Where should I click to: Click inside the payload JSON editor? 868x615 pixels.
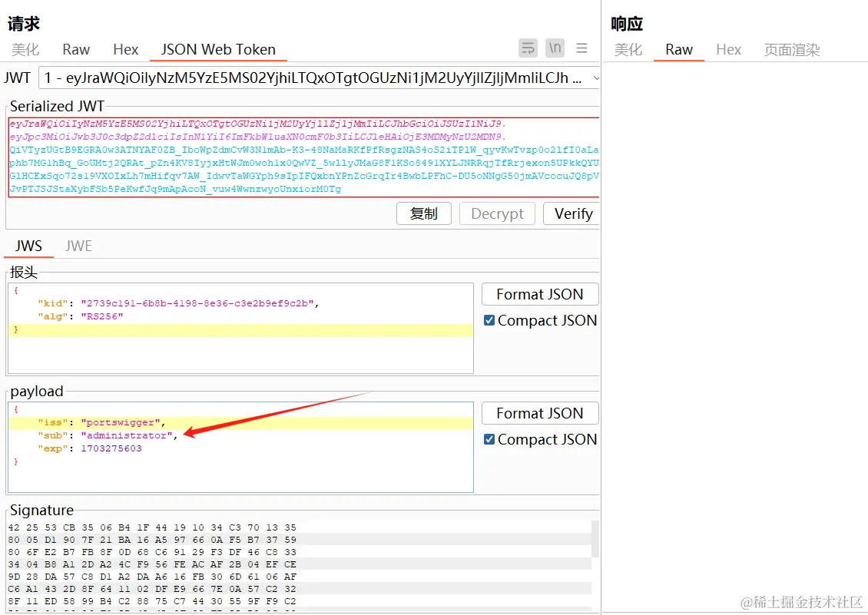click(240, 448)
